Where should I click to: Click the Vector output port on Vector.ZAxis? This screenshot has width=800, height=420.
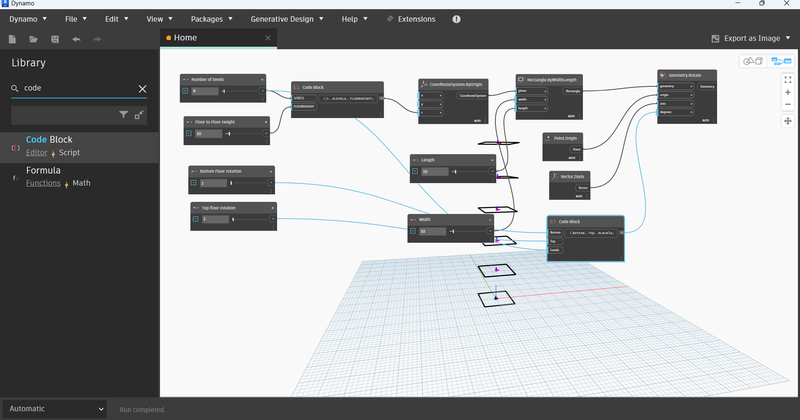pyautogui.click(x=583, y=188)
